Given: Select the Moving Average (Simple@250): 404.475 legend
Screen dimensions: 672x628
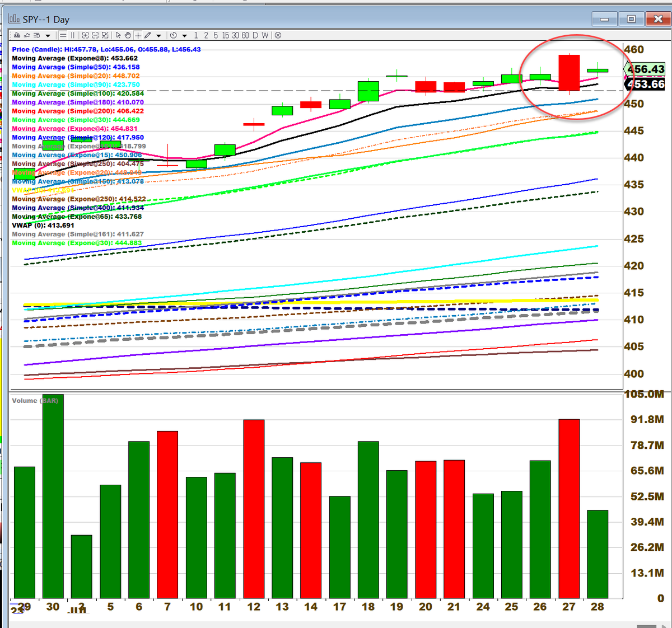Looking at the screenshot, I should coord(78,164).
